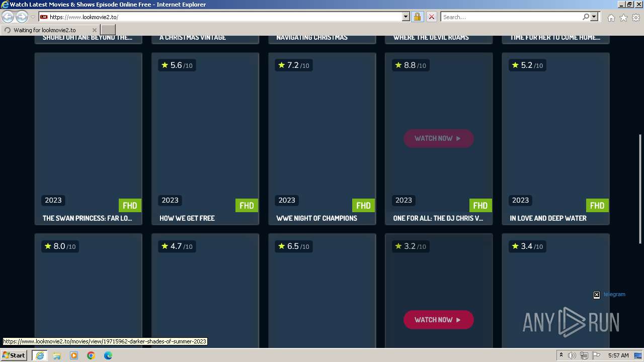This screenshot has height=362, width=644.
Task: Open the search provider dropdown arrow
Action: click(594, 17)
